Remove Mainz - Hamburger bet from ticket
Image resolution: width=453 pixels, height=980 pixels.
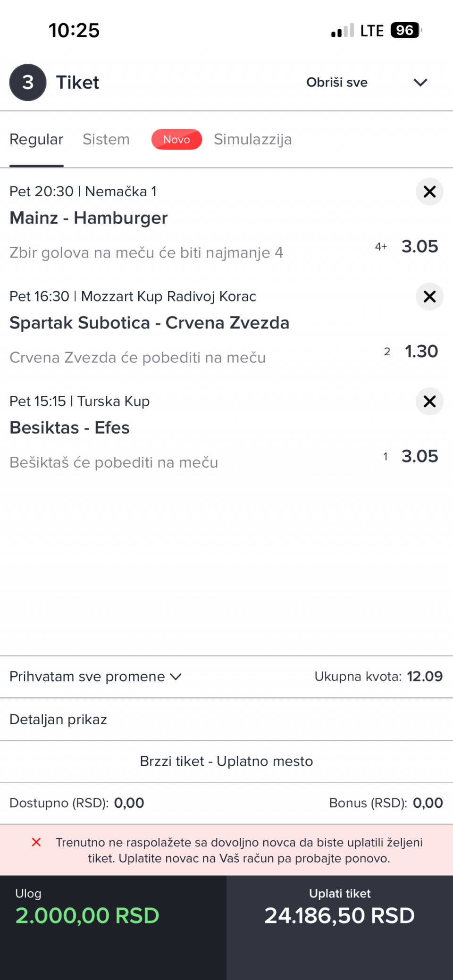(429, 192)
